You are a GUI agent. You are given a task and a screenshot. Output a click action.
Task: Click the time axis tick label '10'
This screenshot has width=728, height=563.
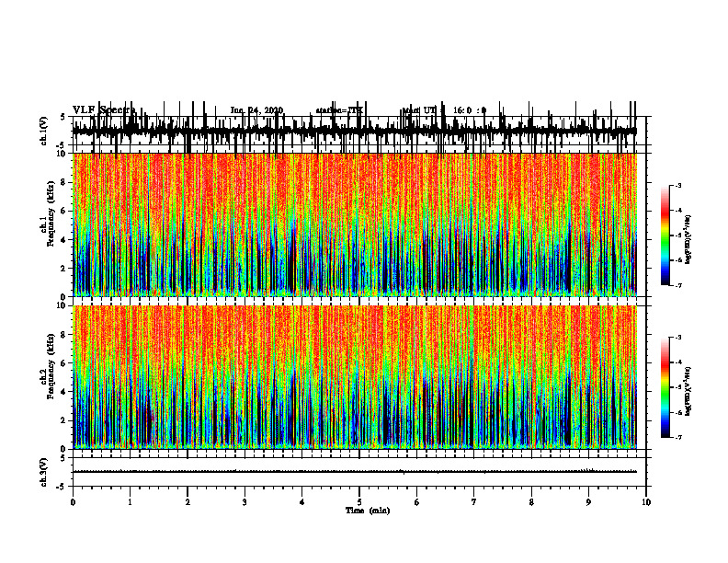[646, 502]
